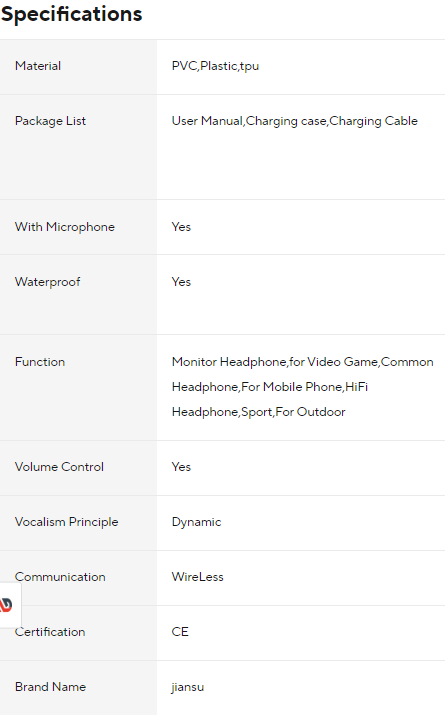445x715 pixels.
Task: Click the PVC,Plastic,tpu value
Action: pyautogui.click(x=215, y=67)
